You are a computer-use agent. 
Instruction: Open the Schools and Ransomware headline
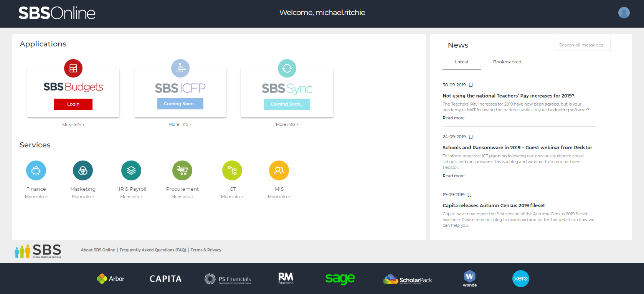pyautogui.click(x=517, y=148)
